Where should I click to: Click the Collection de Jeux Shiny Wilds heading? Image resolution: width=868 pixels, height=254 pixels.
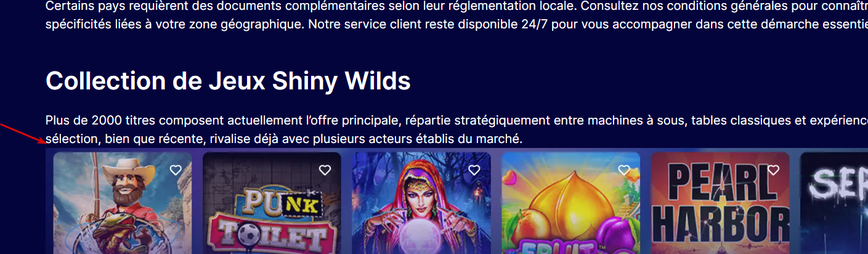point(228,81)
